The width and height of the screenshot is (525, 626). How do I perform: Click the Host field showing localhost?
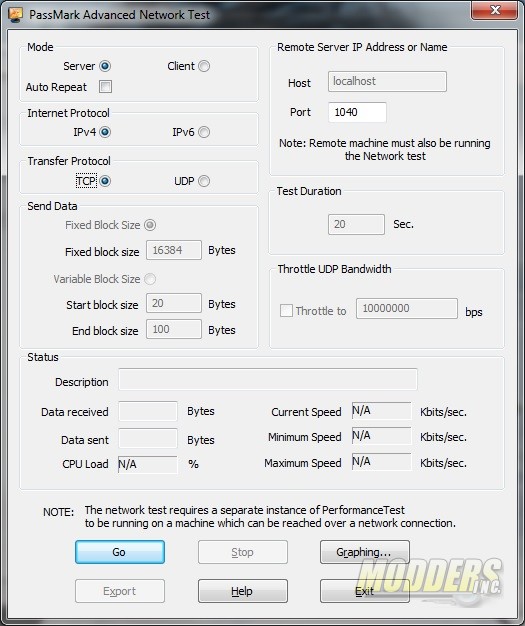tap(387, 81)
